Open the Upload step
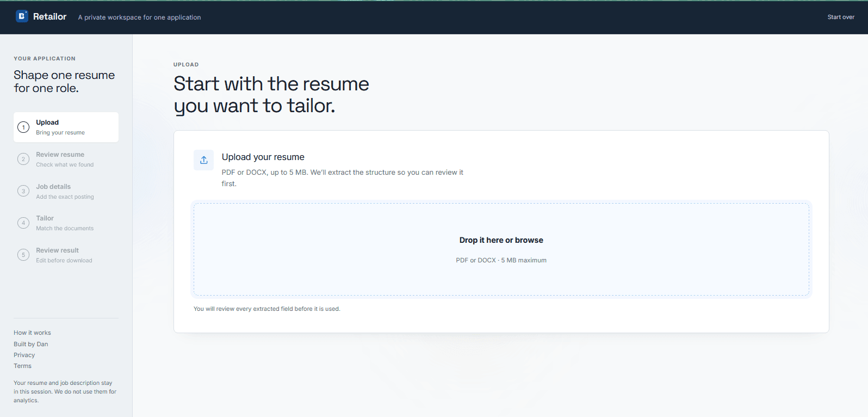868x417 pixels. click(66, 127)
